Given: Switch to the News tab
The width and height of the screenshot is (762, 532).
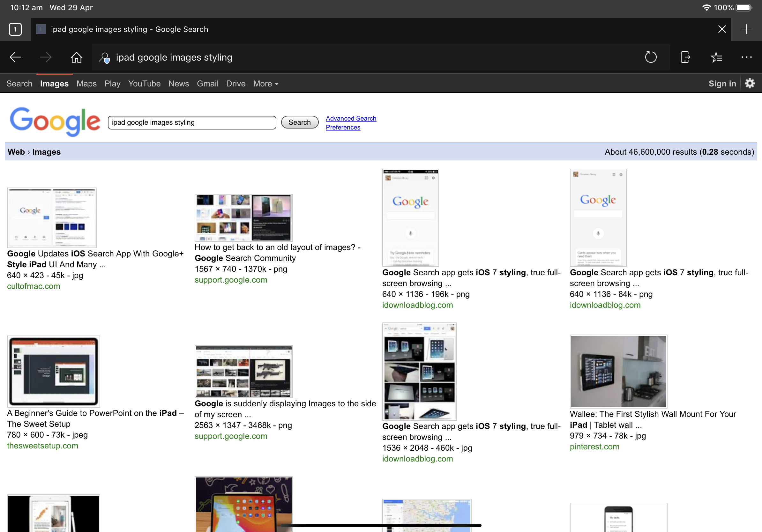Looking at the screenshot, I should coord(179,84).
